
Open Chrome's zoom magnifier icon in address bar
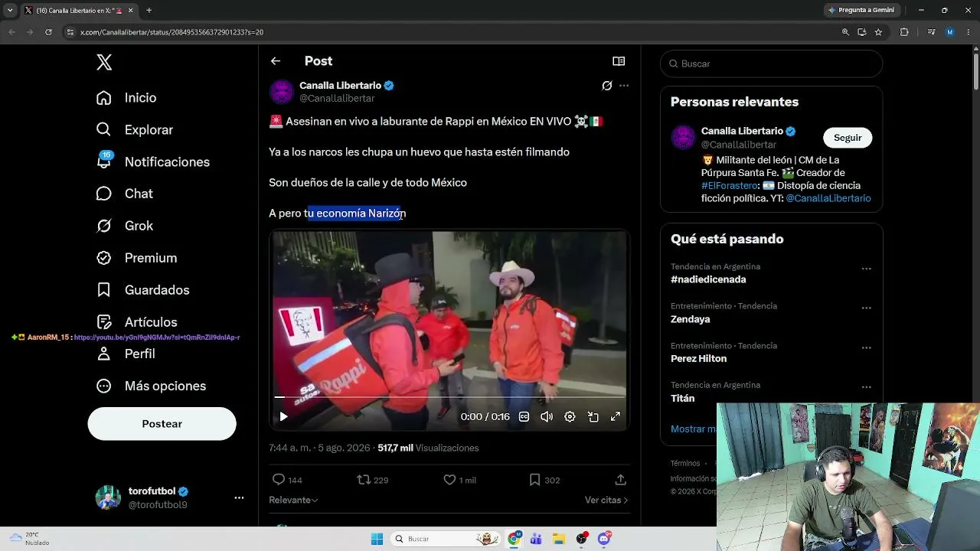coord(845,32)
